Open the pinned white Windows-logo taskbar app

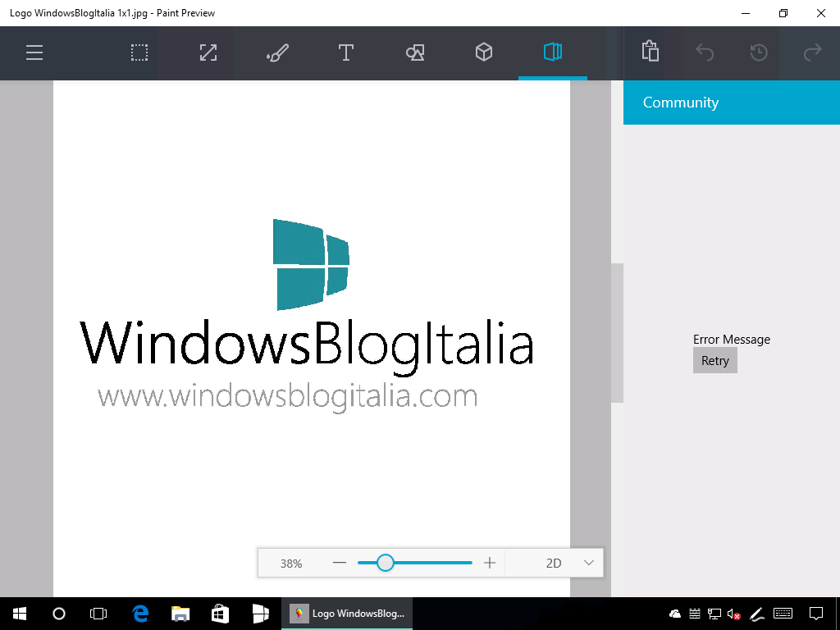pyautogui.click(x=260, y=614)
